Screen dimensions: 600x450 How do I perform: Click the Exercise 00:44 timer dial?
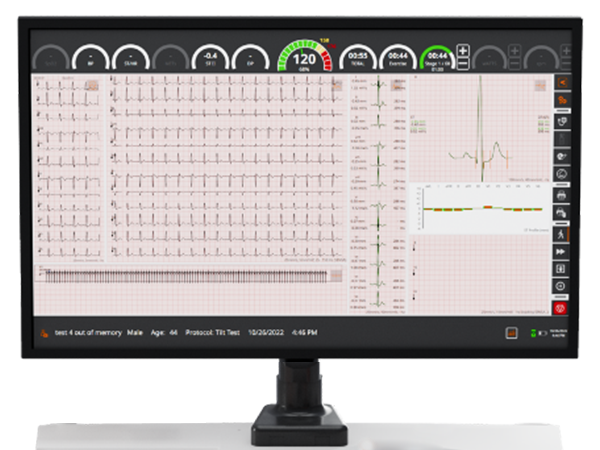pos(398,57)
